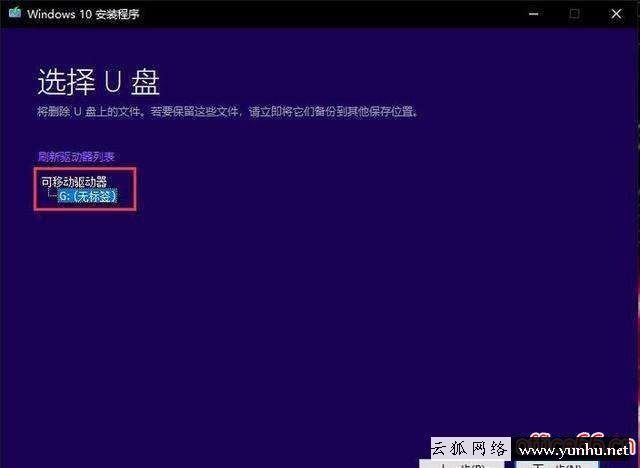This screenshot has height=468, width=640.
Task: Click the 刷新驱动器列表 refresh link
Action: (x=76, y=157)
